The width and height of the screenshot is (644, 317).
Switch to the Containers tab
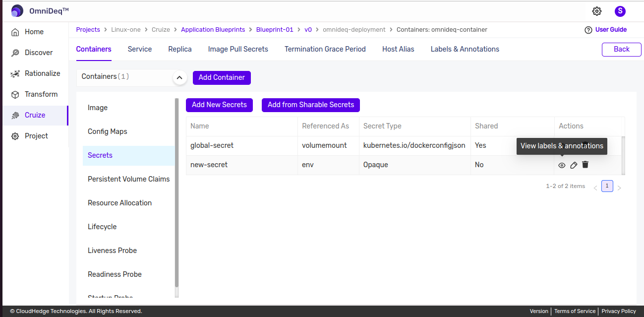(94, 49)
